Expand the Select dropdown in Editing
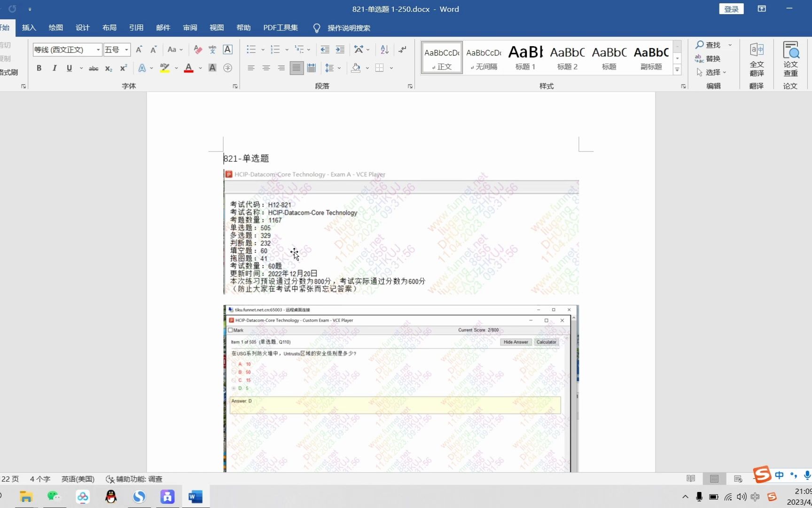 [x=712, y=72]
